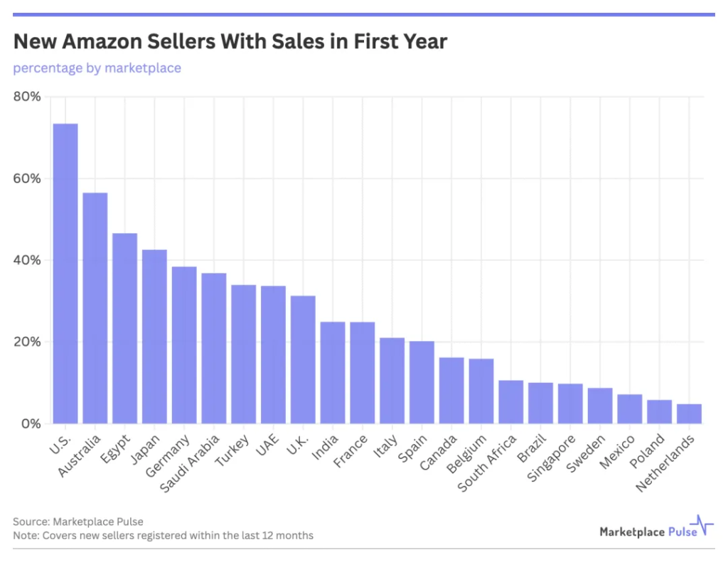Click the Japan bar in chart
Screen dimensions: 728x562
154,337
